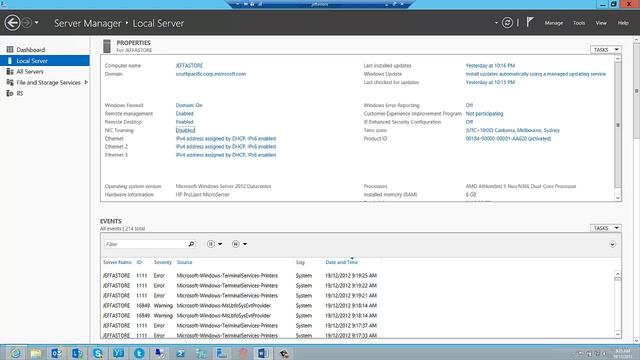Image resolution: width=640 pixels, height=360 pixels.
Task: Click the Dashboard grid icon
Action: [10, 49]
